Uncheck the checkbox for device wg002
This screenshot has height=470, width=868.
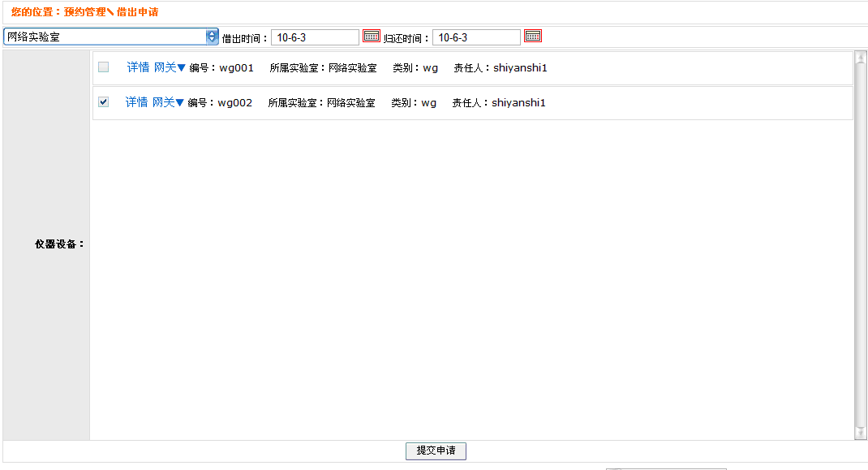point(103,102)
